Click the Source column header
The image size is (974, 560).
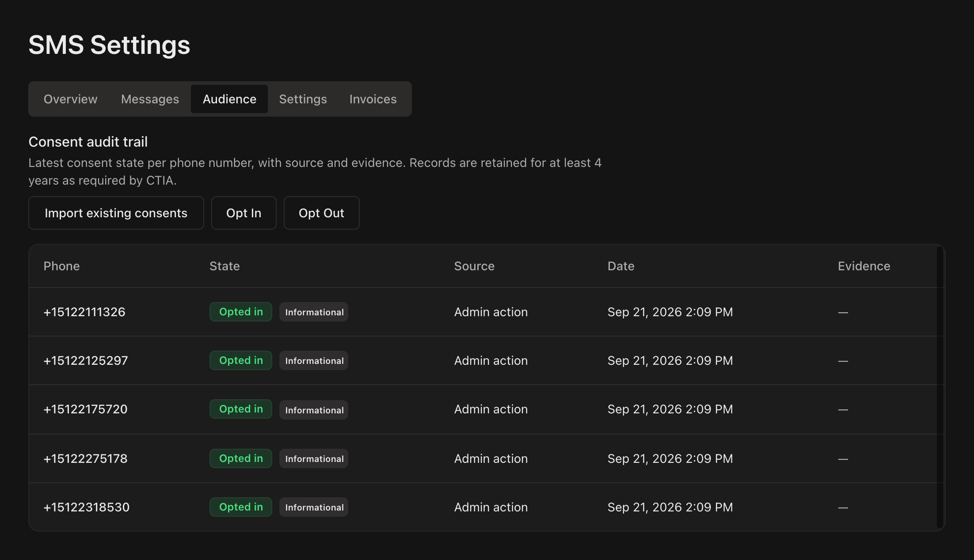[x=474, y=266]
